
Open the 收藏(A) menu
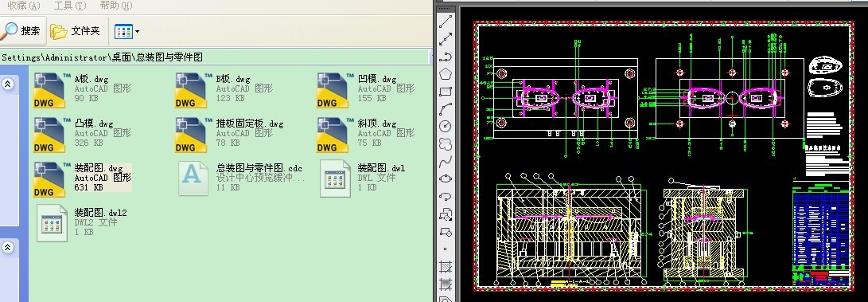(23, 6)
